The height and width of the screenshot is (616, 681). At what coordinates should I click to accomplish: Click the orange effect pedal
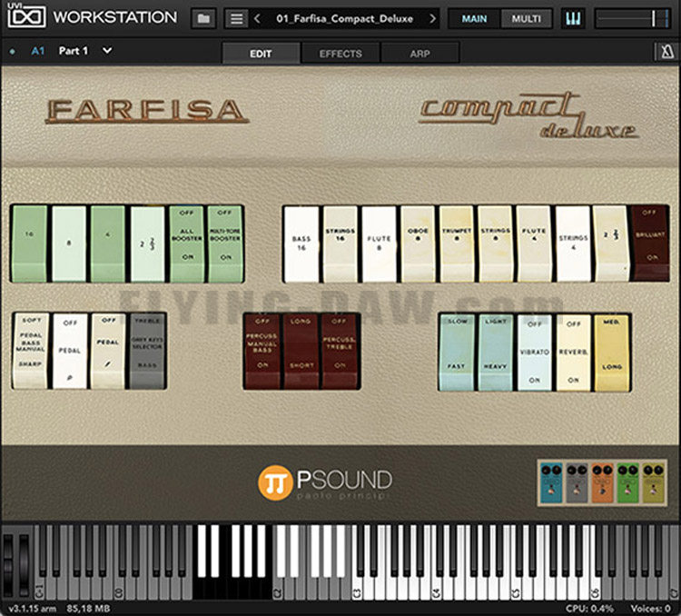click(602, 482)
